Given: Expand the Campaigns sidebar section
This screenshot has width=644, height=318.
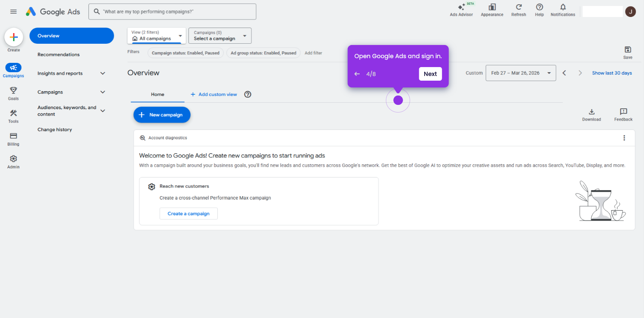Looking at the screenshot, I should 102,92.
